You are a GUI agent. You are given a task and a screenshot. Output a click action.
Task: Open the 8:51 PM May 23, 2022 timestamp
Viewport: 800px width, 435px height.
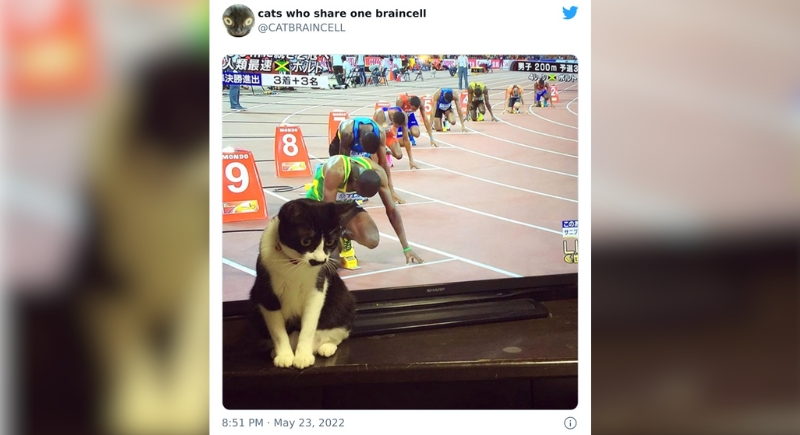[x=283, y=423]
